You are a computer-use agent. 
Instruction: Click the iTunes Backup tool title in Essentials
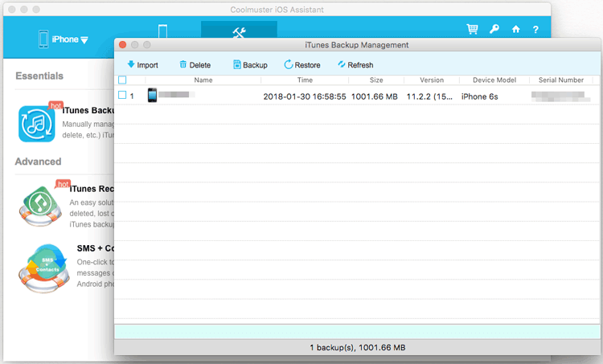pyautogui.click(x=88, y=110)
